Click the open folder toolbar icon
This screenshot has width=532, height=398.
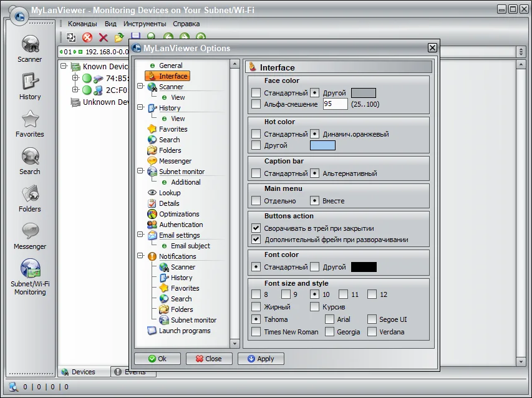click(x=119, y=37)
